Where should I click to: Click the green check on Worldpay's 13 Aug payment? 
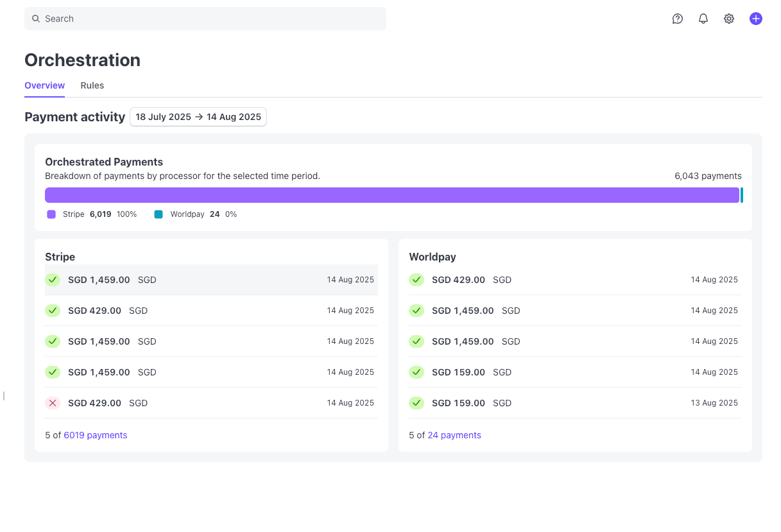[x=416, y=402]
